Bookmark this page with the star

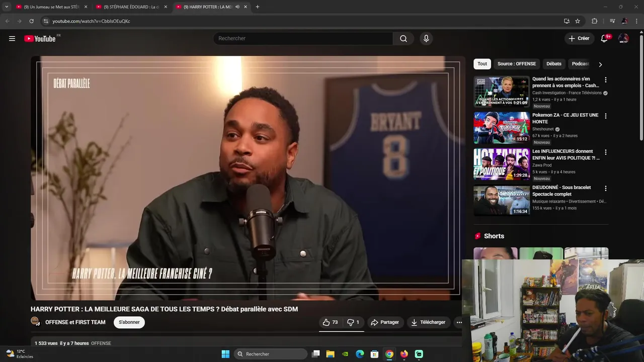tap(578, 21)
